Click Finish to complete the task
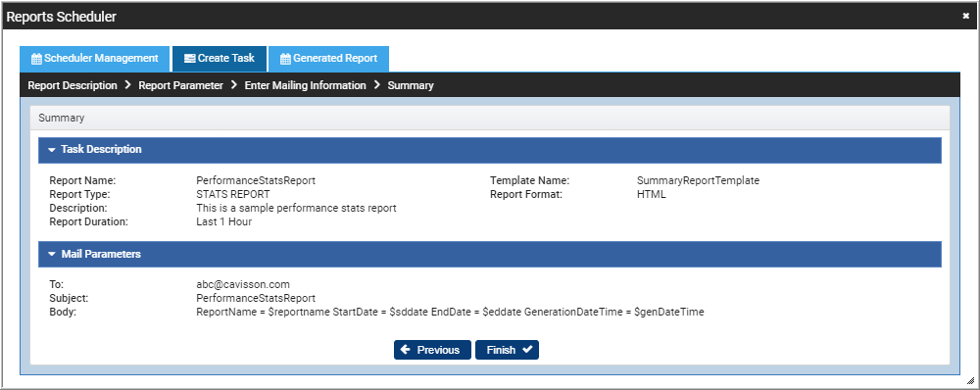 [507, 350]
